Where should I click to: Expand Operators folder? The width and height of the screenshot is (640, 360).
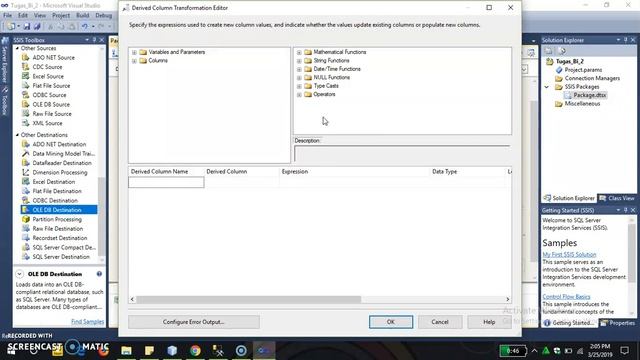point(299,95)
